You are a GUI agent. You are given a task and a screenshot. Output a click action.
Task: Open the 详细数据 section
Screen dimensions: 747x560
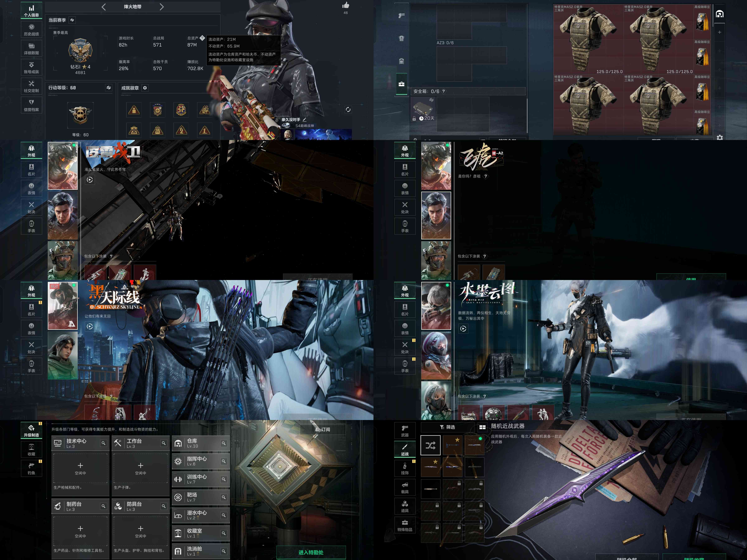(x=31, y=48)
